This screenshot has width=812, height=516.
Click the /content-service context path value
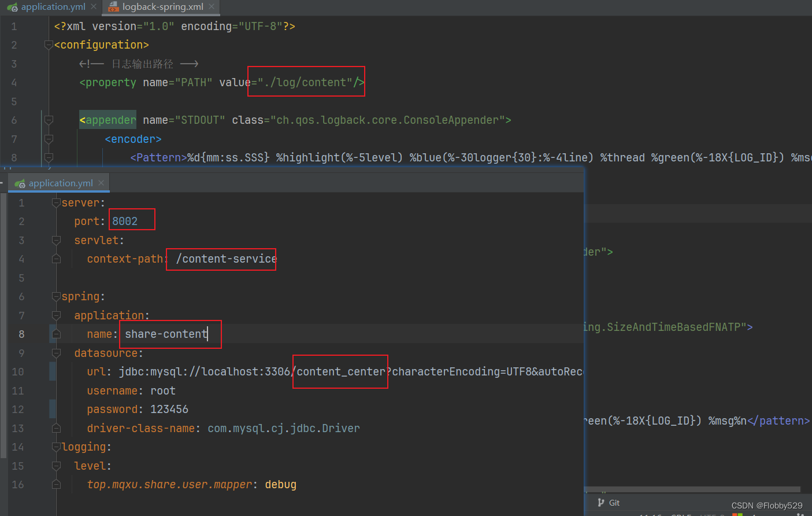coord(227,259)
